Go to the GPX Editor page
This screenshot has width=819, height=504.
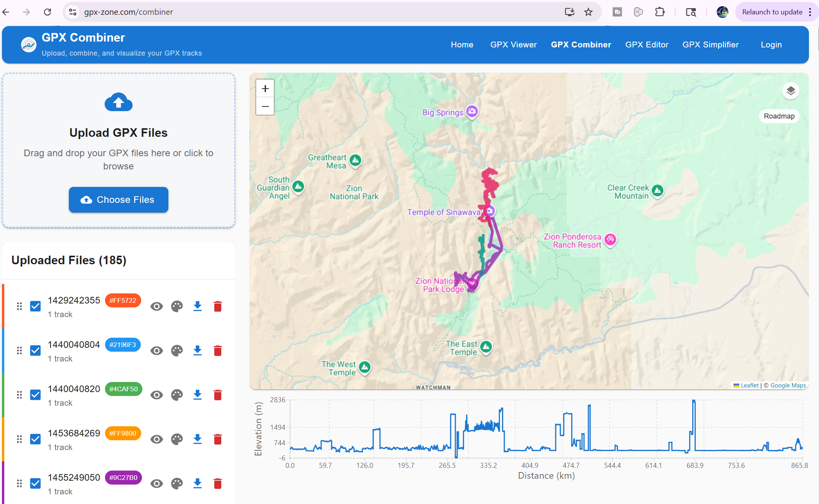click(647, 45)
